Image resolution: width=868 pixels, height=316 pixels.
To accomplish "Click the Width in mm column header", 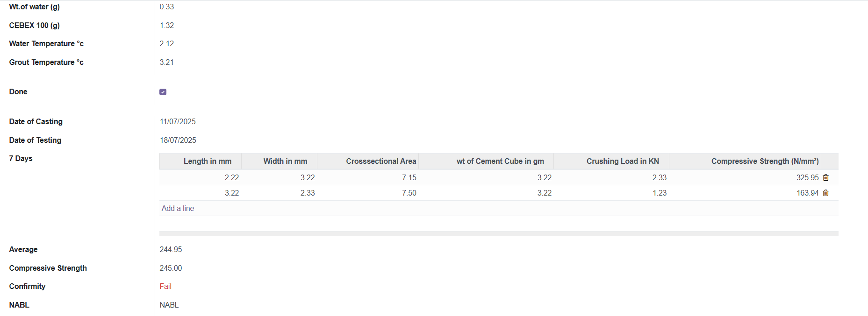I will point(285,161).
